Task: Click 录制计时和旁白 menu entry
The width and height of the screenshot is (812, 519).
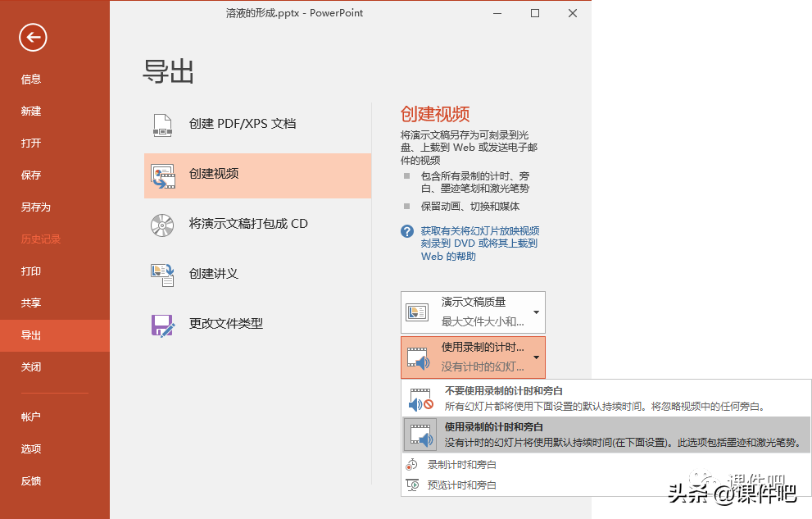Action: pos(606,465)
